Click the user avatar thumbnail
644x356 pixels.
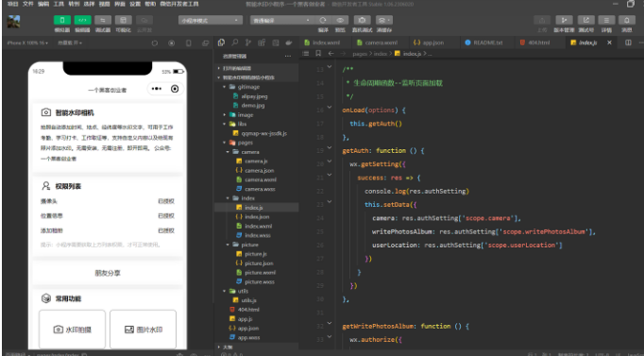[13, 22]
